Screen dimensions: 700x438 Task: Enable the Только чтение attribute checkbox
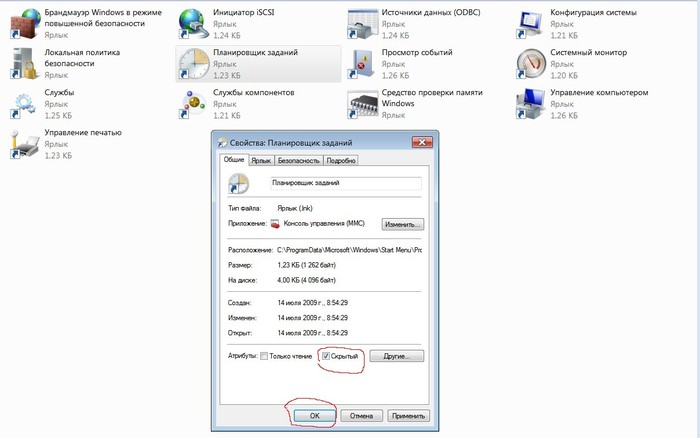point(264,356)
